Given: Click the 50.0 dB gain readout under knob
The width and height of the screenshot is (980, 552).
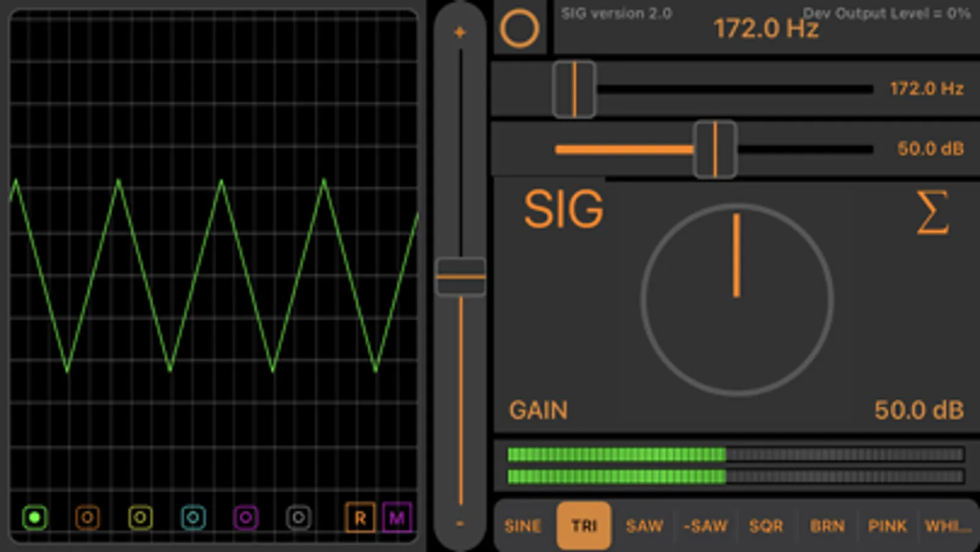Looking at the screenshot, I should (x=919, y=410).
